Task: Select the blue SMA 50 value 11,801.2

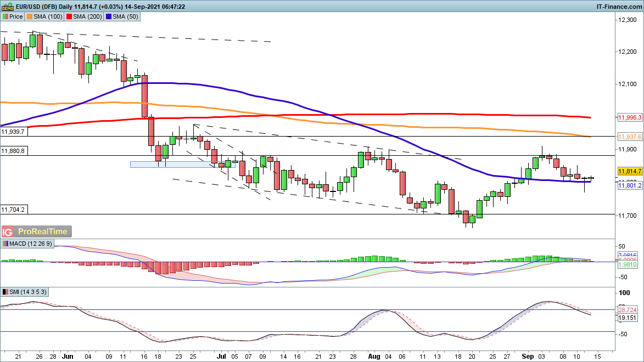Action: pos(630,186)
